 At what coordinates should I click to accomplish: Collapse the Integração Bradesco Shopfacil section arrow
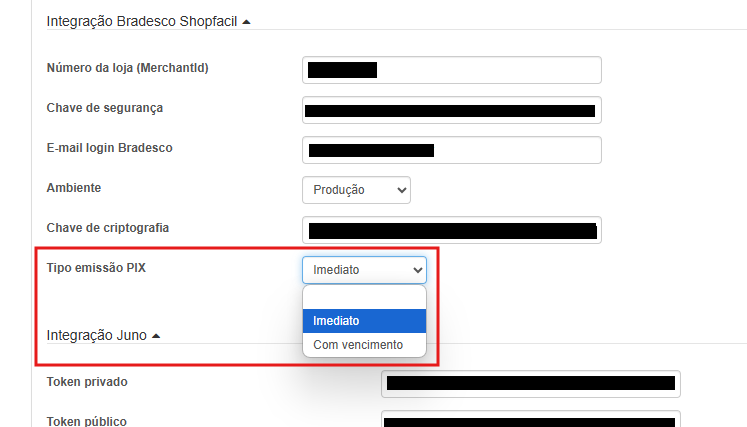click(246, 21)
